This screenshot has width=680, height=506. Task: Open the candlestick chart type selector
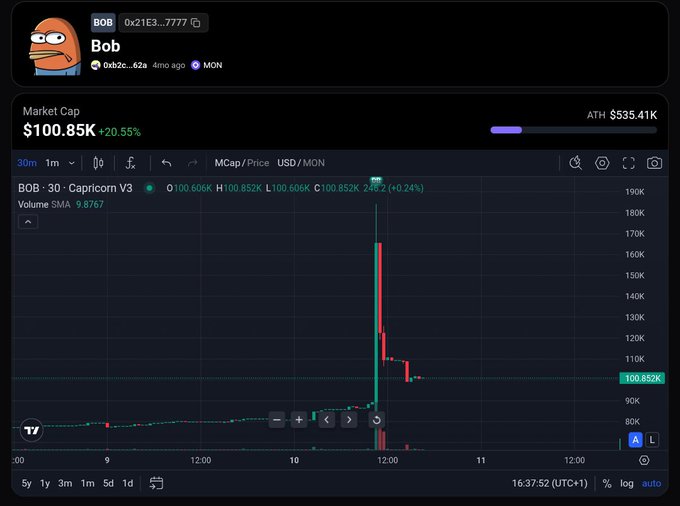coord(98,163)
